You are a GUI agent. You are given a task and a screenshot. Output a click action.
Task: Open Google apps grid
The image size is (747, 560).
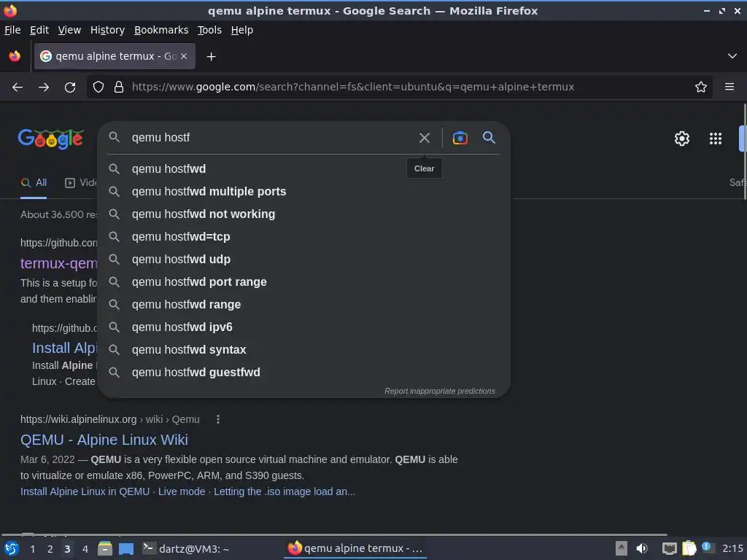tap(715, 139)
